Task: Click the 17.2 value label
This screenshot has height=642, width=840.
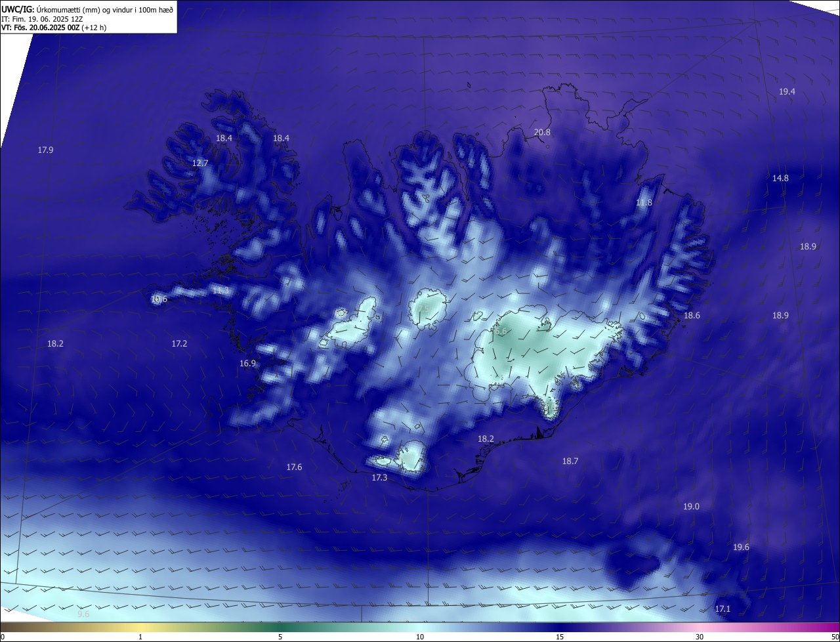Action: click(x=179, y=344)
